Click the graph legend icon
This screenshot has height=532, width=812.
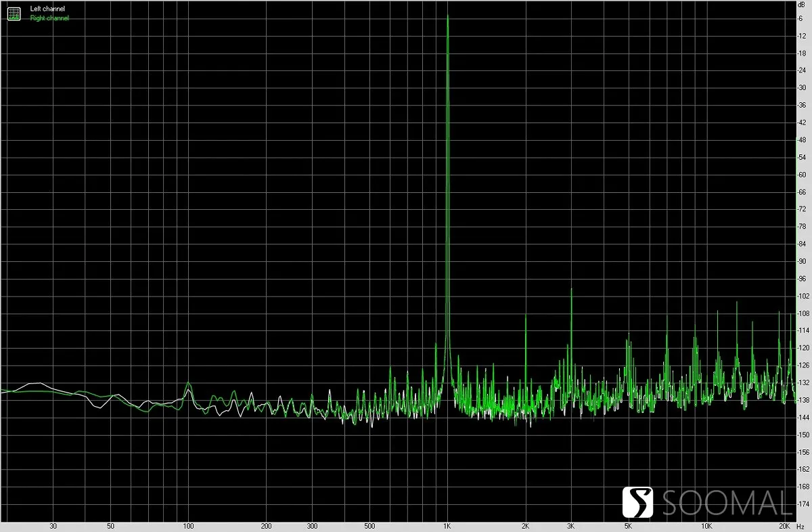[14, 14]
